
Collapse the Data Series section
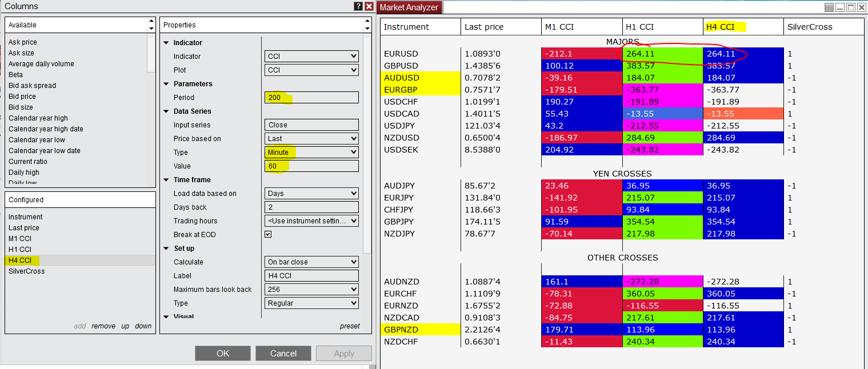click(x=166, y=111)
